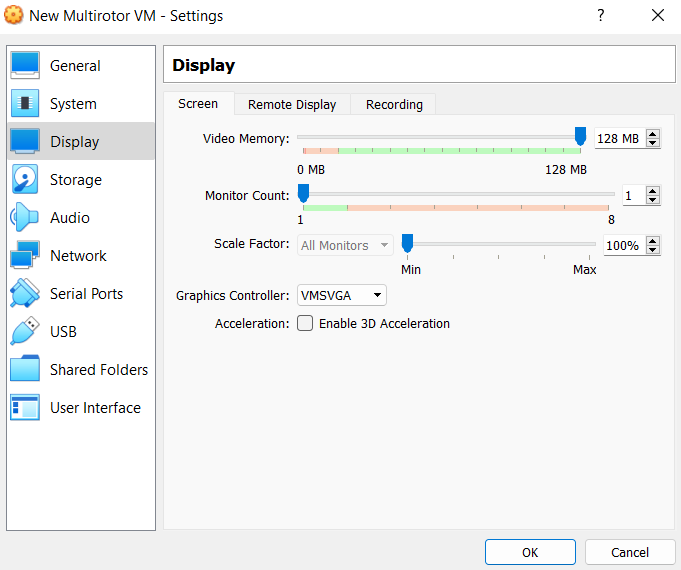Screen dimensions: 681x570
Task: Open Serial Ports settings
Action: [81, 293]
